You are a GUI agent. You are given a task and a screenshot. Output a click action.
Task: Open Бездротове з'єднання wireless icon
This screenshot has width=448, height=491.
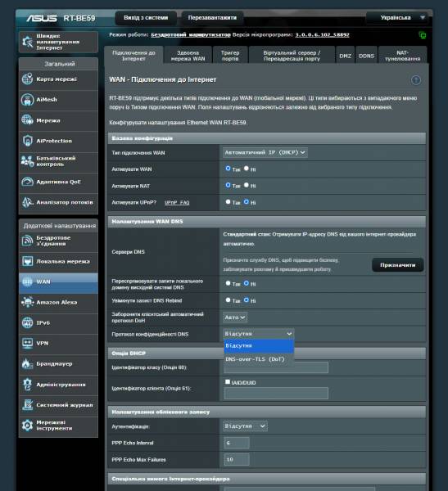tap(27, 241)
